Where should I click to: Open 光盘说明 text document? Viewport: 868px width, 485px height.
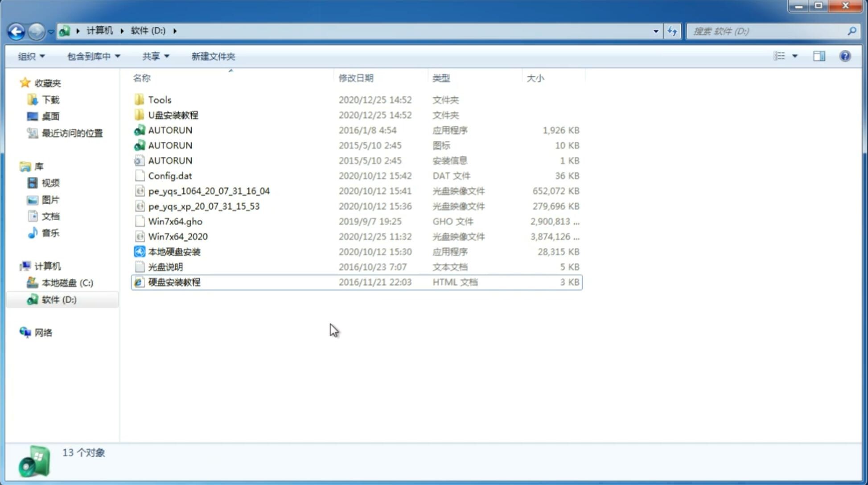pos(165,266)
